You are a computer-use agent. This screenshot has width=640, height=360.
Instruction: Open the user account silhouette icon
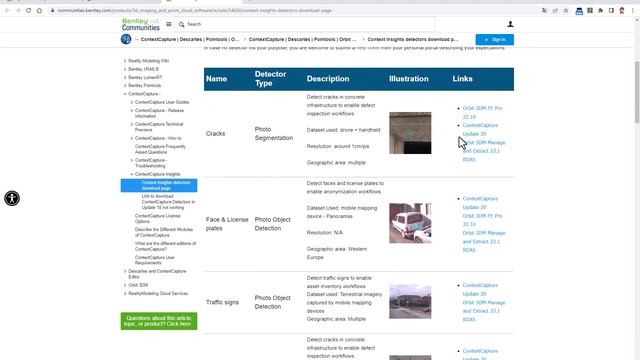point(510,24)
